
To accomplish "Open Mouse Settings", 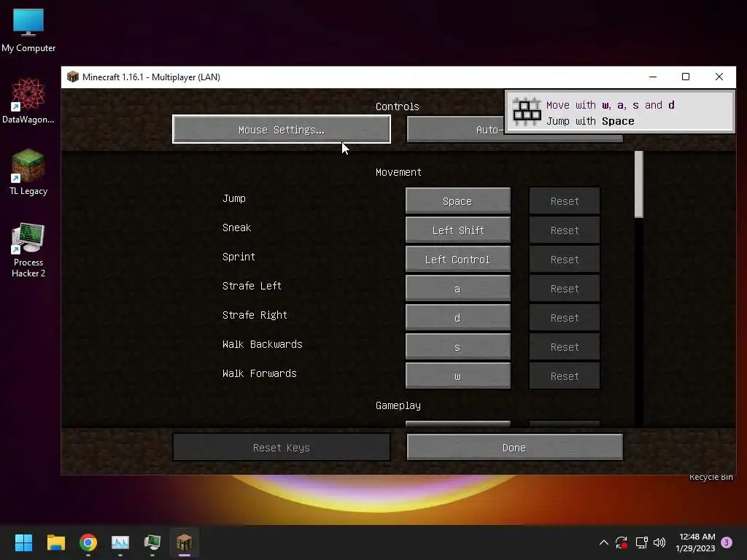I will tap(282, 129).
